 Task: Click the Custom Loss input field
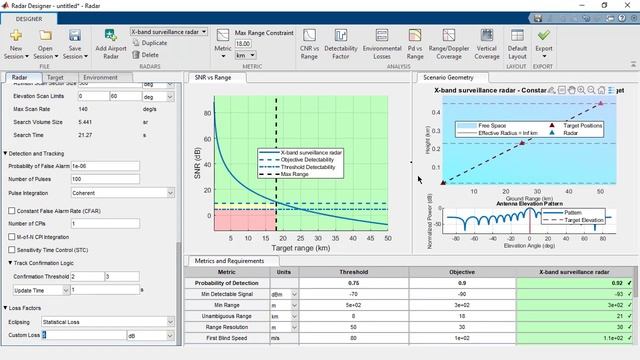[x=84, y=335]
